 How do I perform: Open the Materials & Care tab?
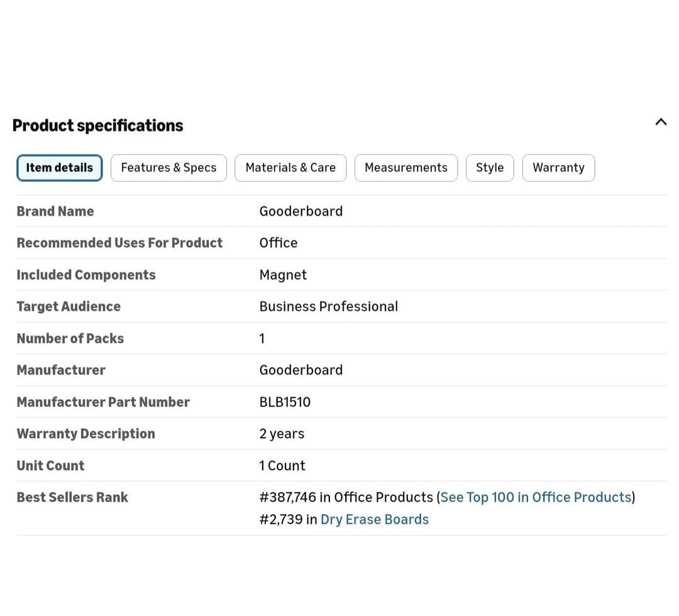coord(290,168)
